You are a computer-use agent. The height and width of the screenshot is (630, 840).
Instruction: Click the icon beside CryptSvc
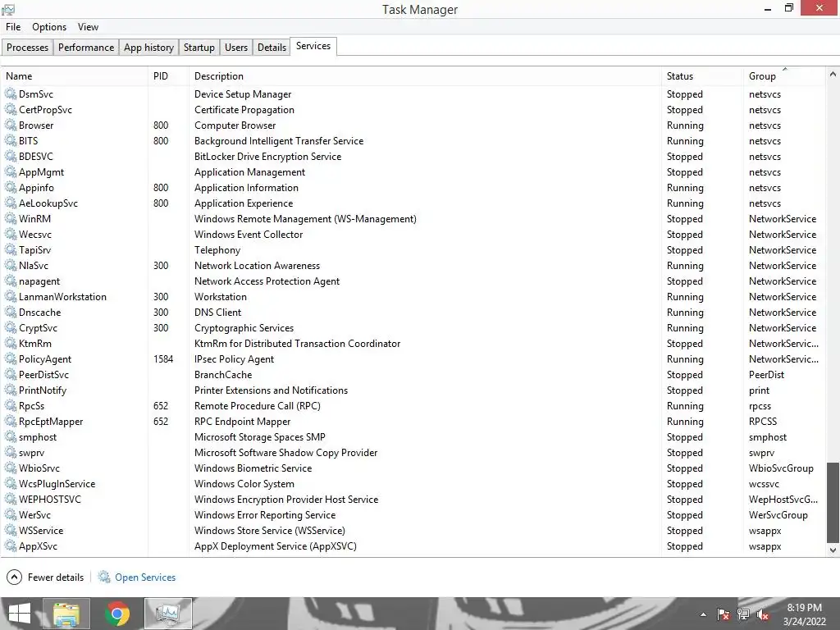pos(11,328)
